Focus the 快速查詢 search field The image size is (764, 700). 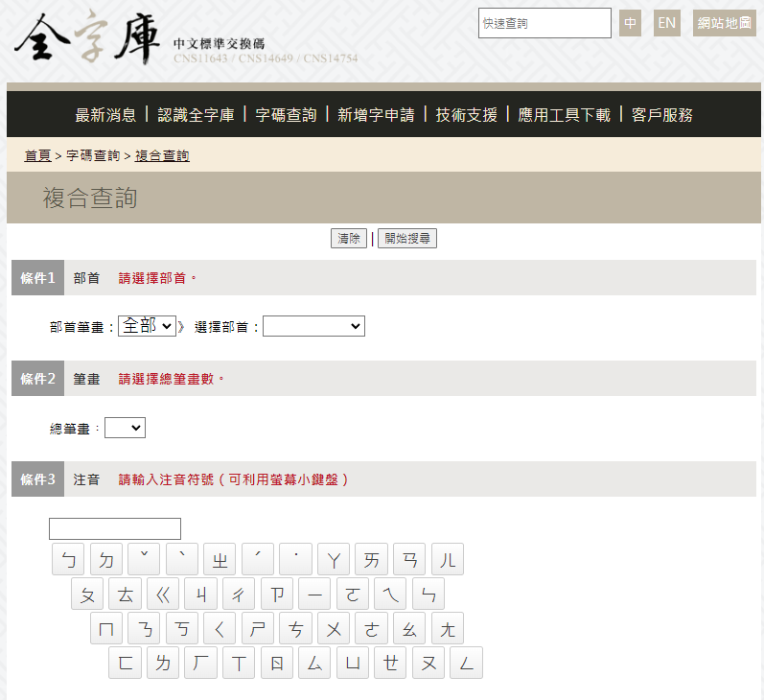tap(544, 23)
